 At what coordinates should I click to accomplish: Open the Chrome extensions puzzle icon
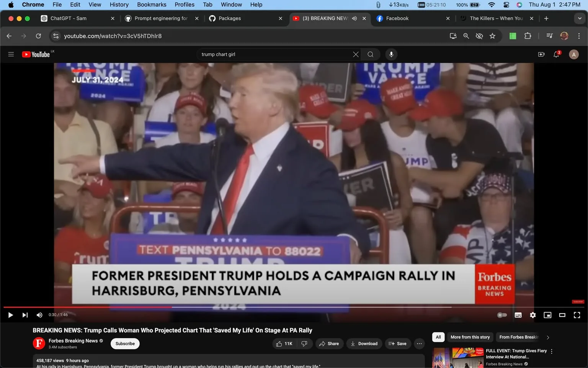coord(528,36)
